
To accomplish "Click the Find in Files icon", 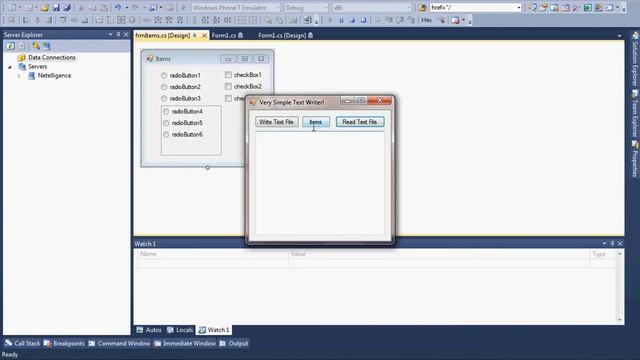I will click(x=422, y=8).
